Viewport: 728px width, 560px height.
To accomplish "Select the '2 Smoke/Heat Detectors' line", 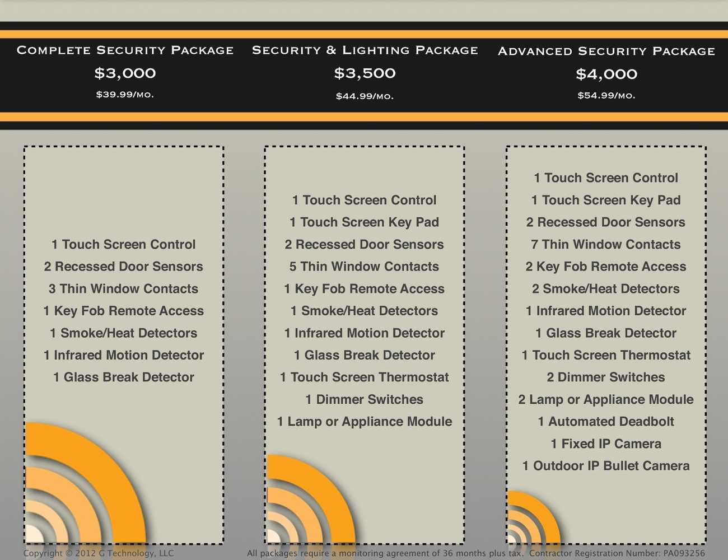I will pyautogui.click(x=606, y=289).
